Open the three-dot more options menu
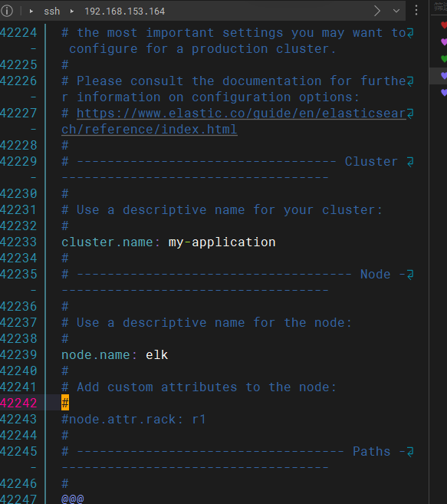This screenshot has height=504, width=447. 416,10
